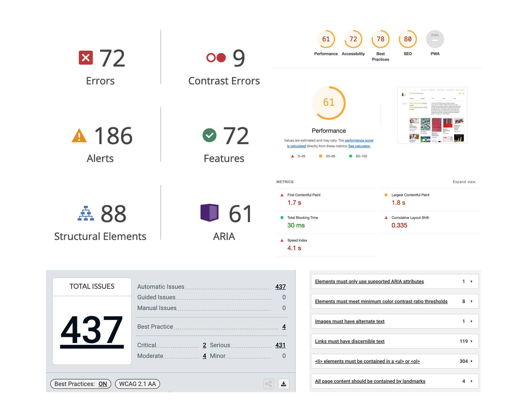519x420 pixels.
Task: Open the Serious issues count 431
Action: (x=280, y=345)
